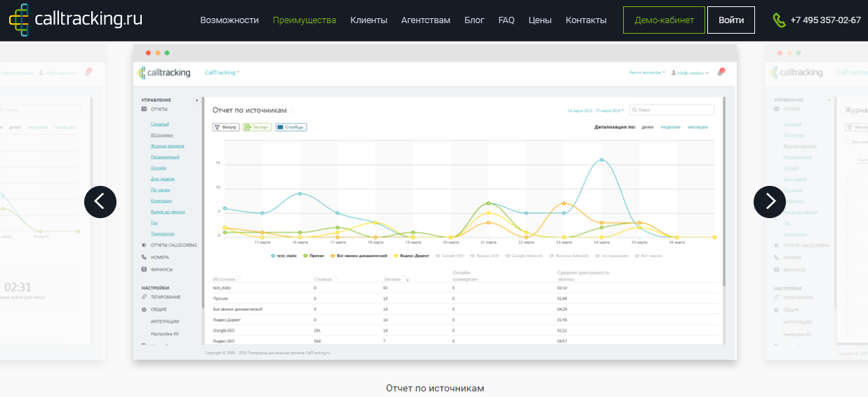Click the Фильтр funnel button
This screenshot has width=868, height=397.
226,127
